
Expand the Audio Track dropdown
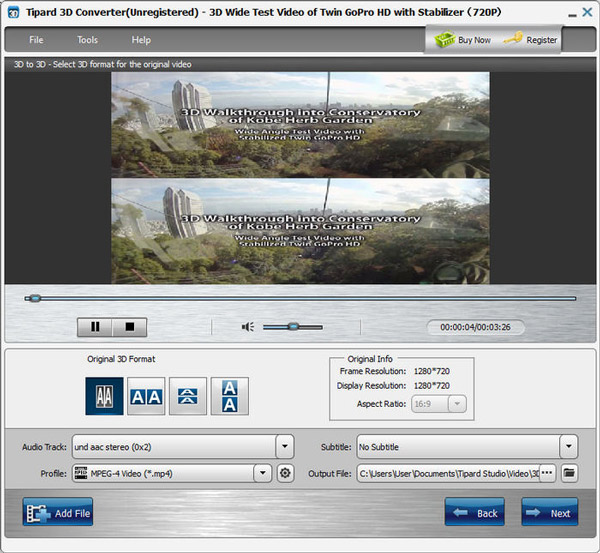click(285, 446)
